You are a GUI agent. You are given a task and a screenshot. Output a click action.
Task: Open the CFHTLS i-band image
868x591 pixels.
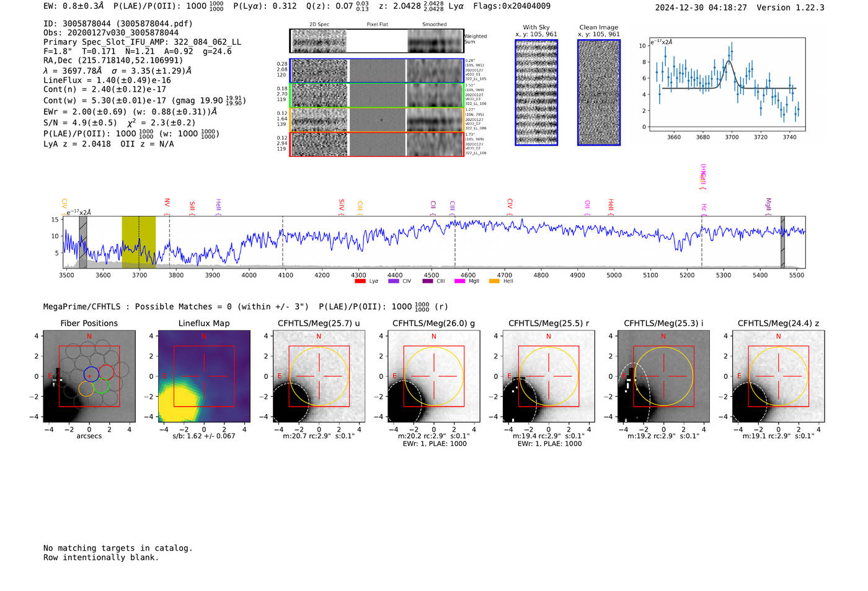pyautogui.click(x=663, y=376)
